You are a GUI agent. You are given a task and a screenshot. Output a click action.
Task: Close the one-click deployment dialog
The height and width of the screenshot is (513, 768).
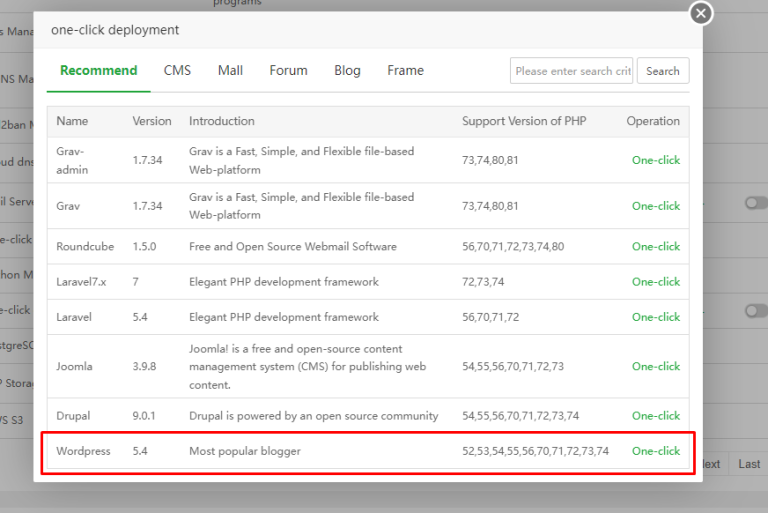click(x=700, y=13)
